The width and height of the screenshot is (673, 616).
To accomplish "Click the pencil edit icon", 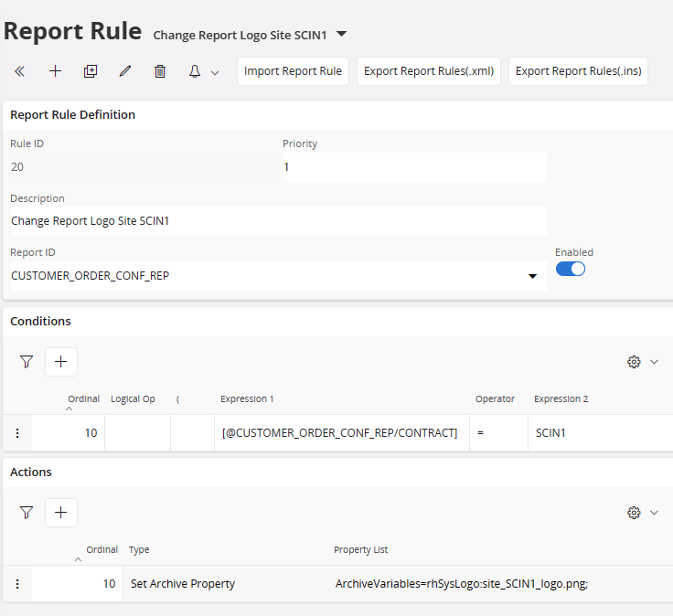I will (125, 71).
